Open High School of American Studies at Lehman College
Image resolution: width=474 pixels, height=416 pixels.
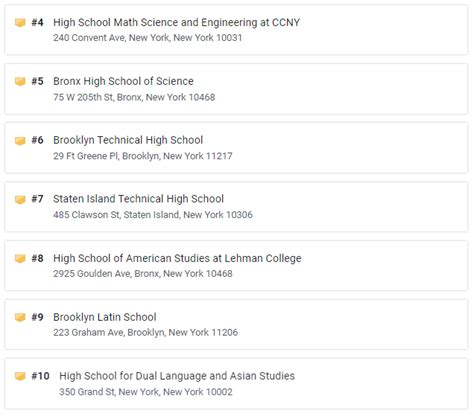[x=177, y=258]
